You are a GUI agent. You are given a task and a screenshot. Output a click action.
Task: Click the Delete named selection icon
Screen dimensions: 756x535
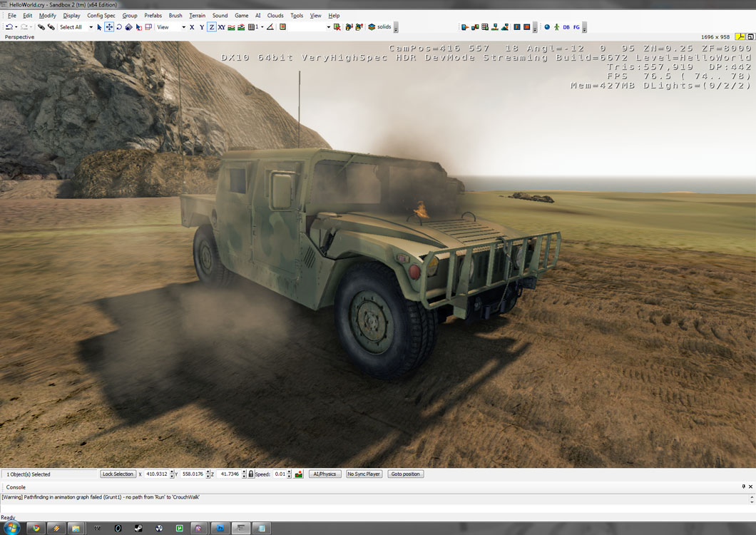pyautogui.click(x=337, y=27)
